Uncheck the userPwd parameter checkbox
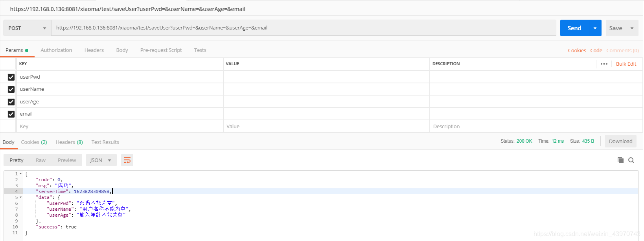The height and width of the screenshot is (241, 644). tap(11, 77)
